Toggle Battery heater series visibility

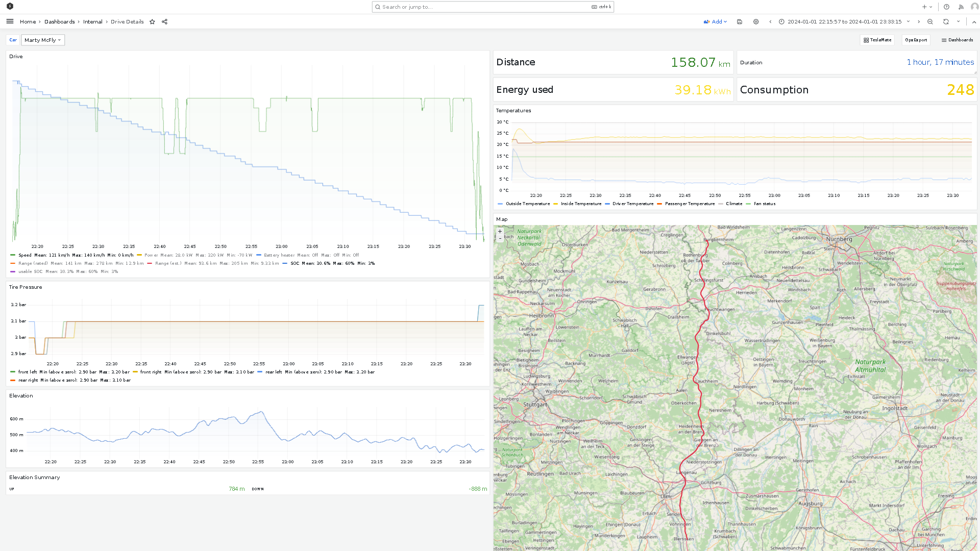point(279,255)
